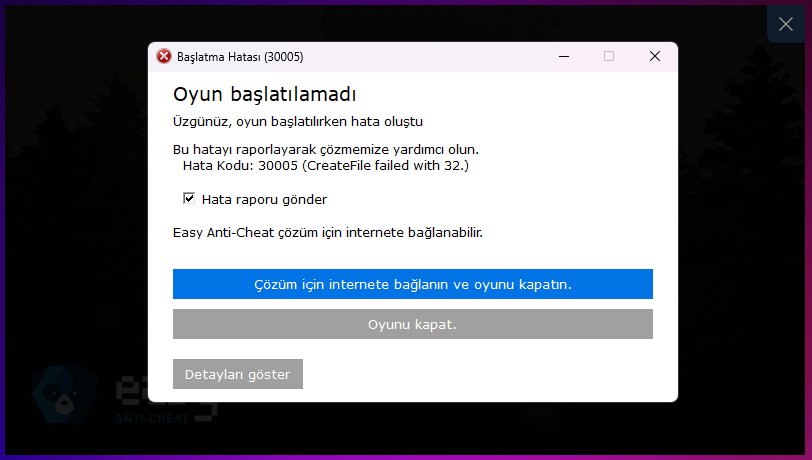
Task: Click the 'Oyun başlatılamadı' heading
Action: click(x=265, y=94)
